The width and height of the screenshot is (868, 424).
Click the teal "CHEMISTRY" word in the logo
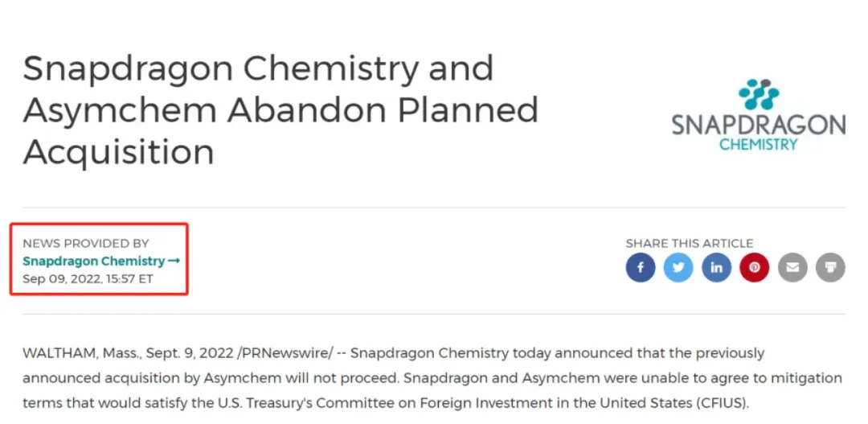(x=758, y=145)
